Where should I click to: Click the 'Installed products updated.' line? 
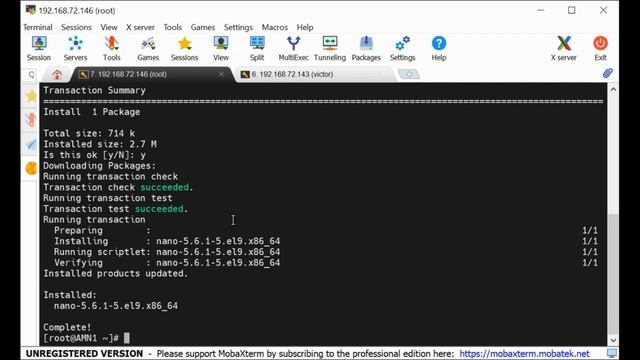(116, 273)
